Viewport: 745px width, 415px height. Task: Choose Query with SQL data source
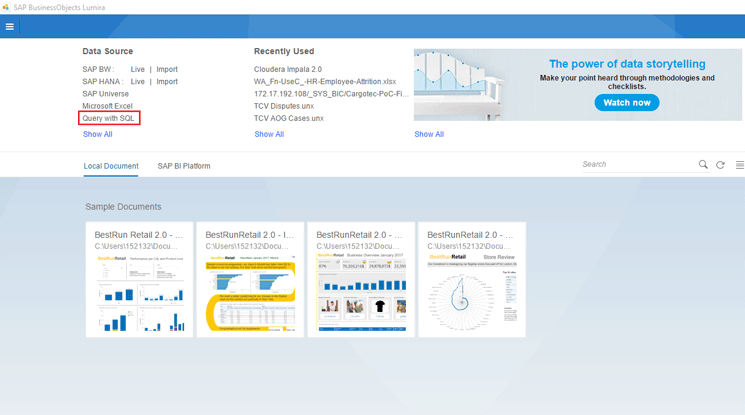108,118
